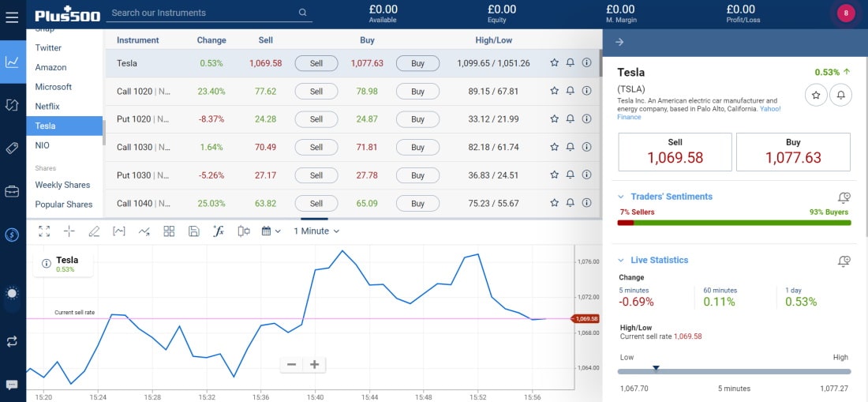868x402 pixels.
Task: Switch account mode with arrows icon
Action: pyautogui.click(x=12, y=342)
